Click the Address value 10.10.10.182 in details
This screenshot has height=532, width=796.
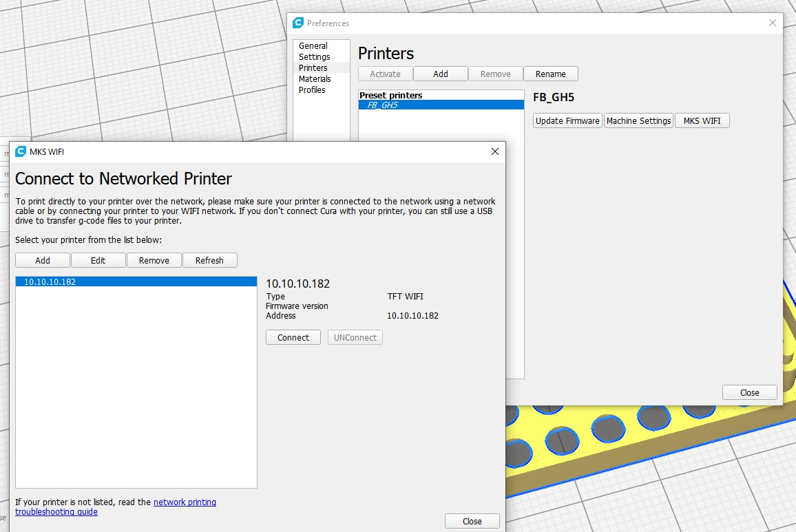tap(412, 316)
